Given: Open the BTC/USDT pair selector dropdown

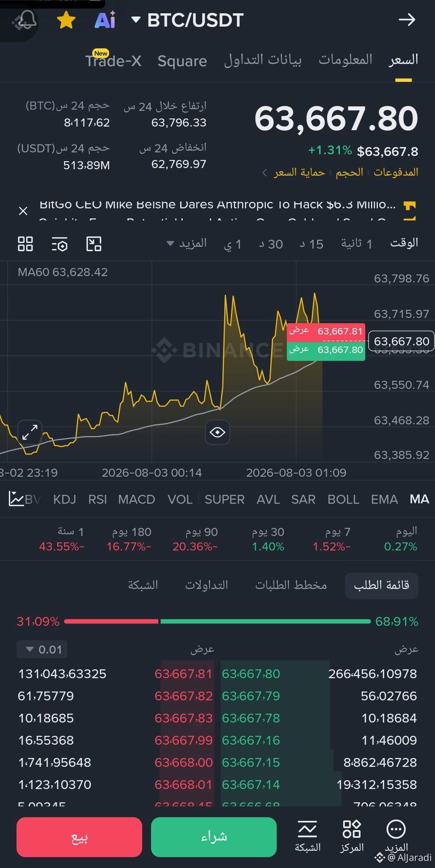Looking at the screenshot, I should tap(188, 20).
